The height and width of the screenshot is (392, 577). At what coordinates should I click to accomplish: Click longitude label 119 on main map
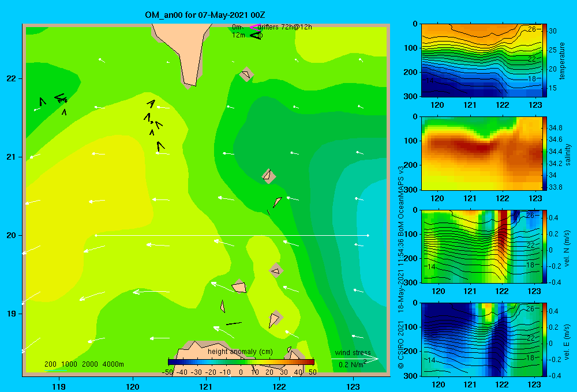(x=59, y=386)
